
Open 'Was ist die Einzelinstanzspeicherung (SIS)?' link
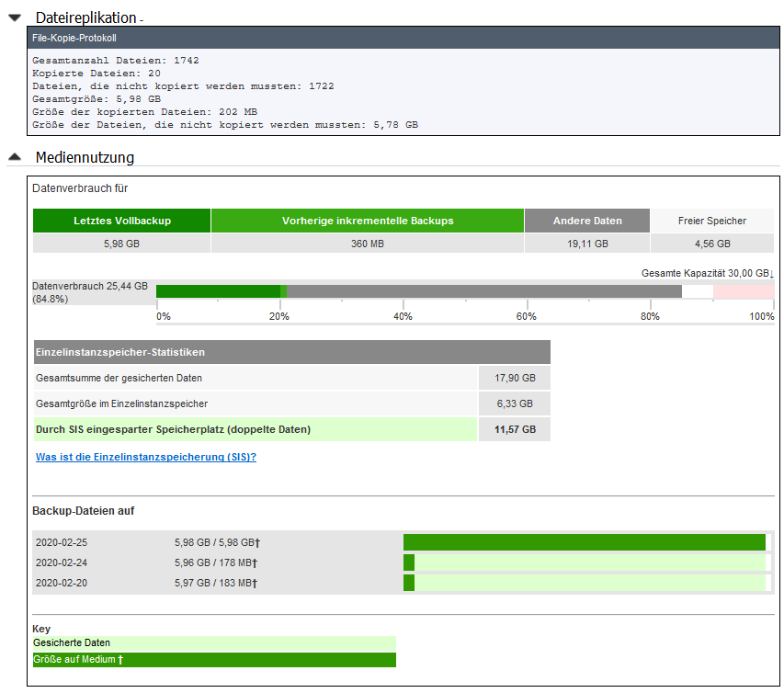pyautogui.click(x=145, y=457)
